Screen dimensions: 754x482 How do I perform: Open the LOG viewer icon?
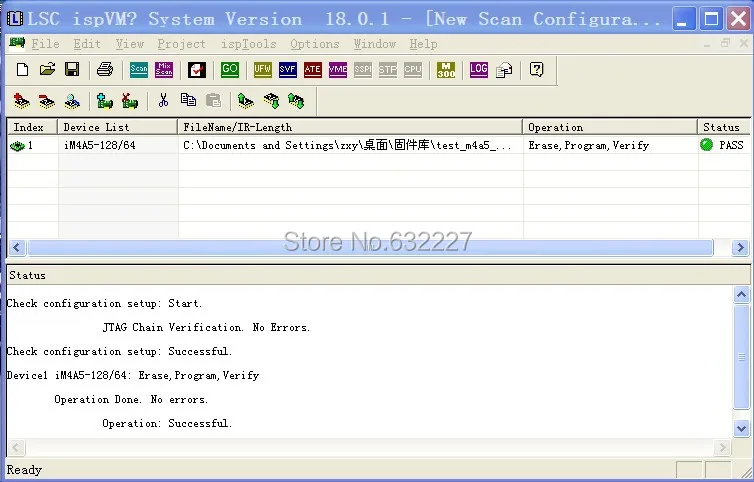478,70
